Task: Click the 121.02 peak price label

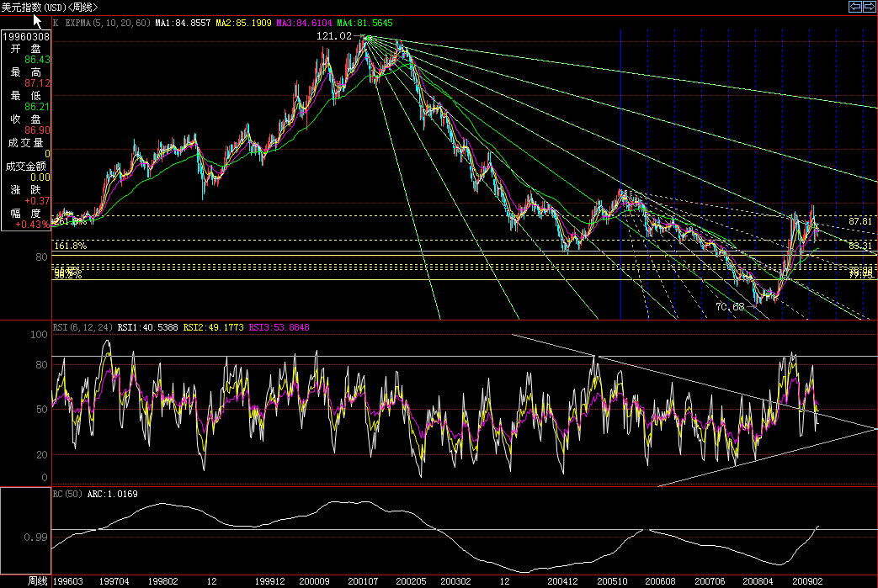Action: click(x=334, y=36)
